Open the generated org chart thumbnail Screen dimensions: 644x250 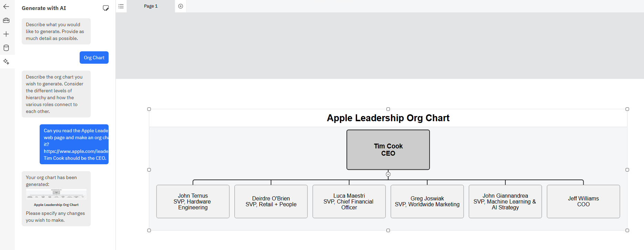tap(56, 194)
